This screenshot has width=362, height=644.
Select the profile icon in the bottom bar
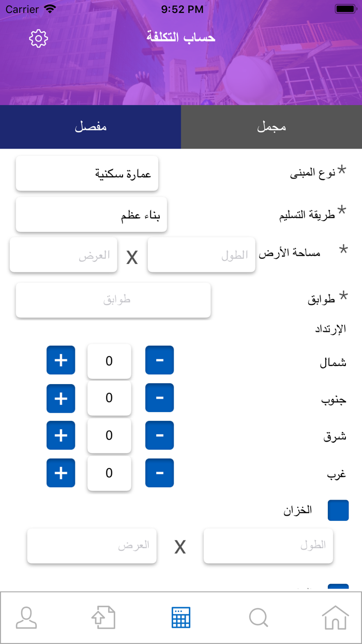click(x=26, y=617)
